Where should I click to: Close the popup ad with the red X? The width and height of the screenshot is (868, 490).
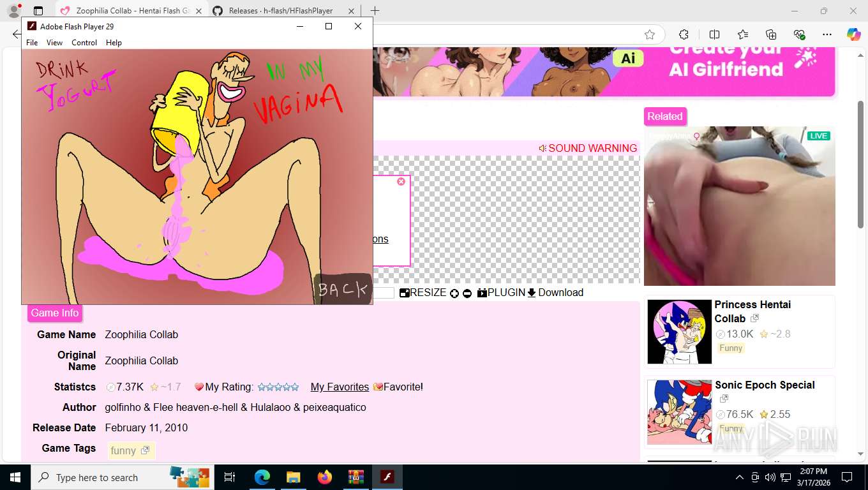(401, 182)
